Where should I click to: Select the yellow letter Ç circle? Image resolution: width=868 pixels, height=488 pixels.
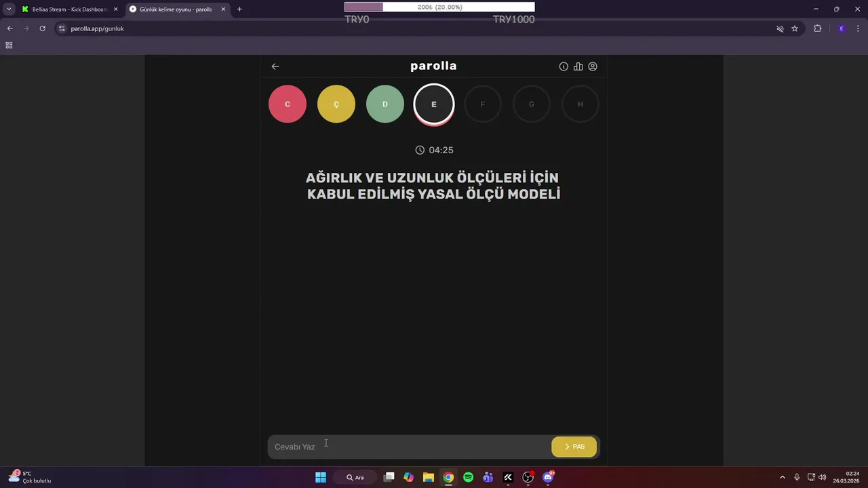pos(336,104)
